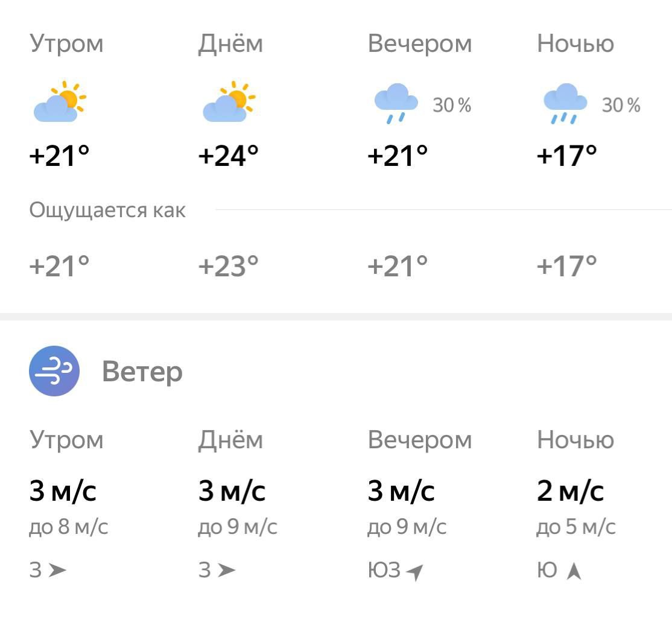The width and height of the screenshot is (672, 619).
Task: Select the Утром forecast column header
Action: tap(66, 44)
